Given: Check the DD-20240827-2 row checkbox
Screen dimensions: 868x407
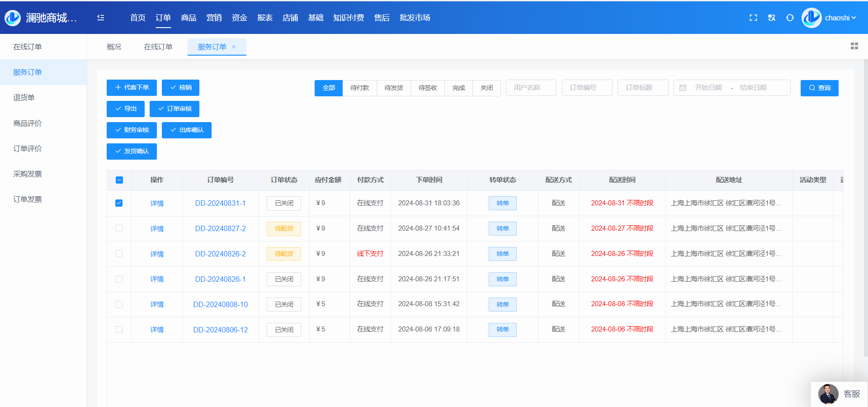Looking at the screenshot, I should click(119, 228).
